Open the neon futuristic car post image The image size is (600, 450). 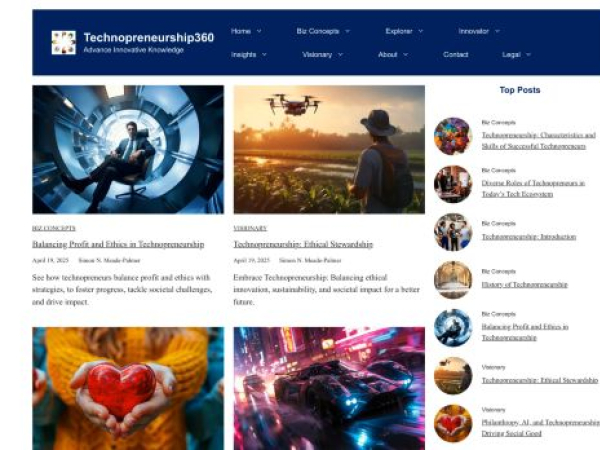click(329, 388)
